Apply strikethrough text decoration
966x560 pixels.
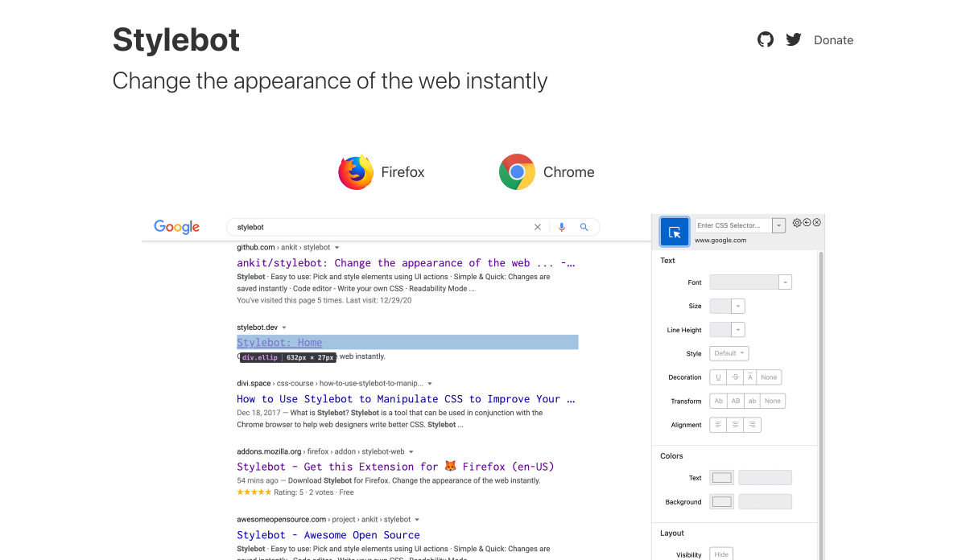click(736, 377)
